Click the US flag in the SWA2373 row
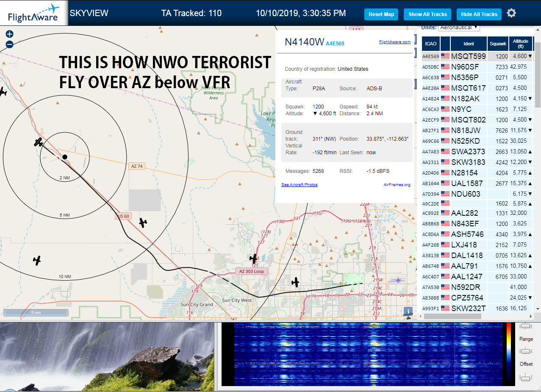The image size is (541, 392). [445, 151]
